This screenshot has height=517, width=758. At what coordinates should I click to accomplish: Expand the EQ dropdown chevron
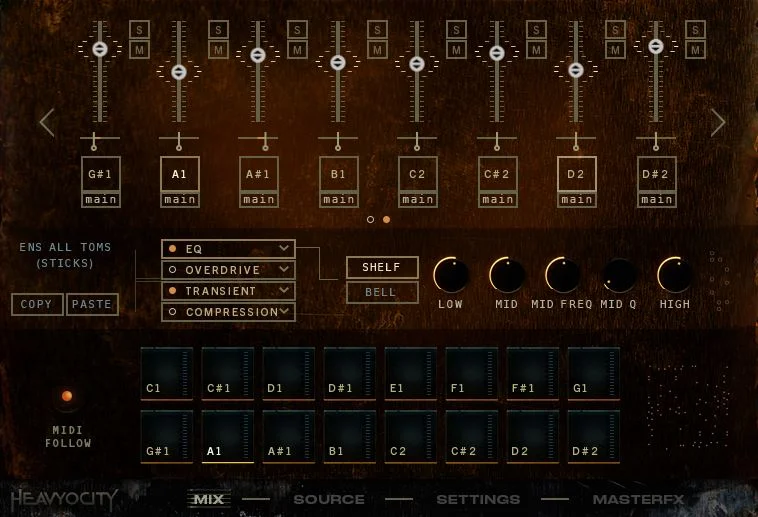[284, 249]
